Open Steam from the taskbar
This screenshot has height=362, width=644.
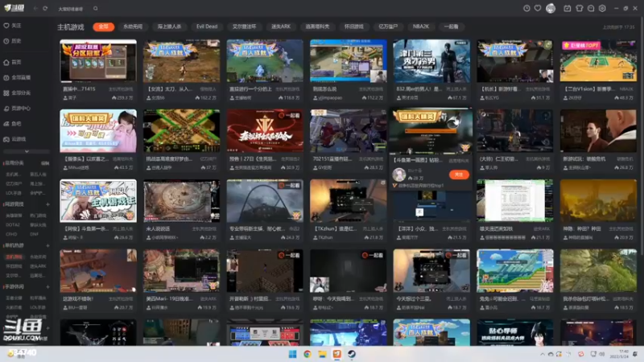point(352,354)
